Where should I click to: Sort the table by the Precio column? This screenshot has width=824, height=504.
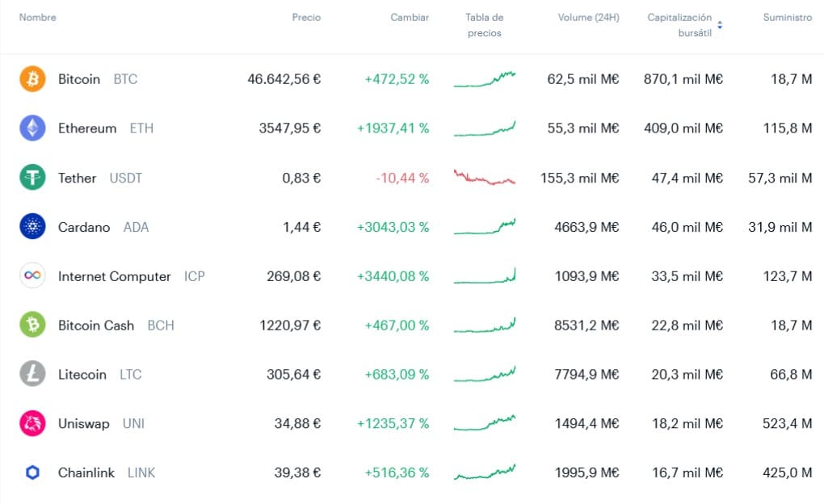point(306,17)
